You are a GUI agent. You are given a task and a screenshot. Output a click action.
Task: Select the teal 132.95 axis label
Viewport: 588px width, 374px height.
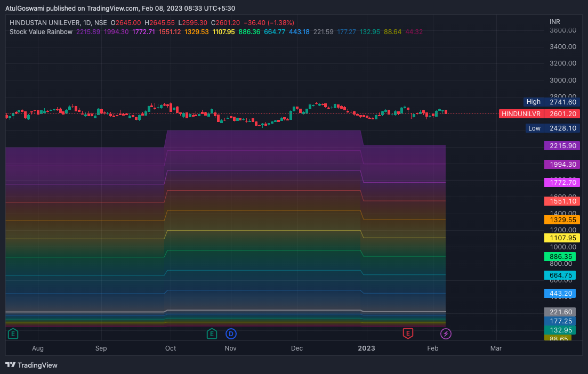[560, 330]
